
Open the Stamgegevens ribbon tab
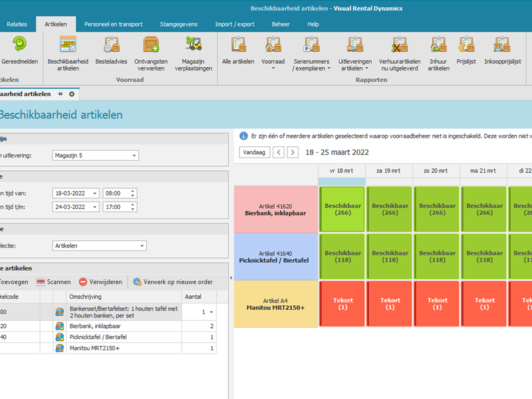point(178,24)
